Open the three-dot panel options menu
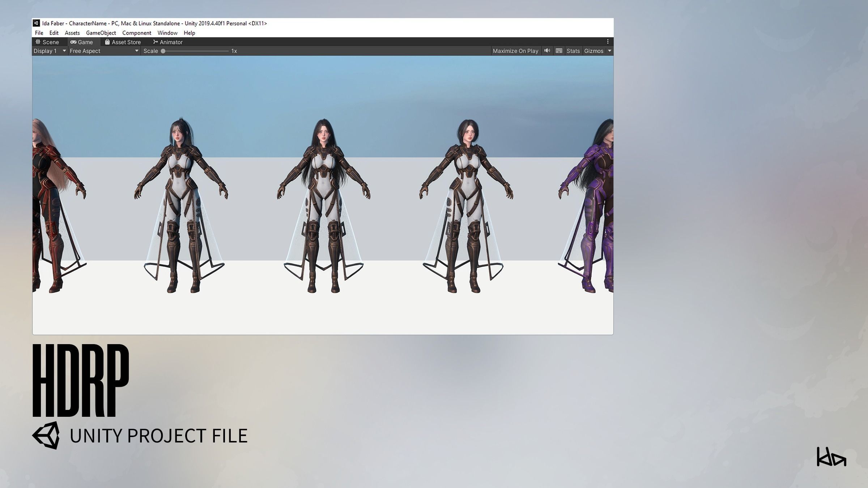This screenshot has height=488, width=868. pos(608,42)
